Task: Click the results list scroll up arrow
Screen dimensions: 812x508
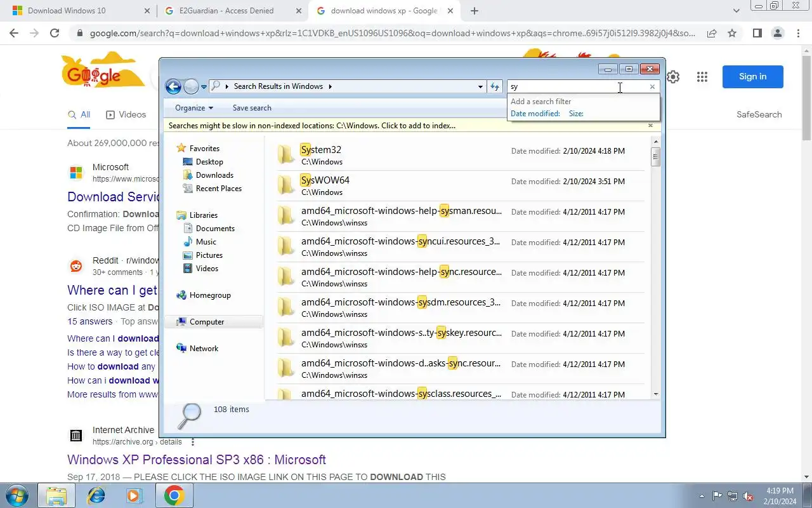Action: [x=655, y=141]
